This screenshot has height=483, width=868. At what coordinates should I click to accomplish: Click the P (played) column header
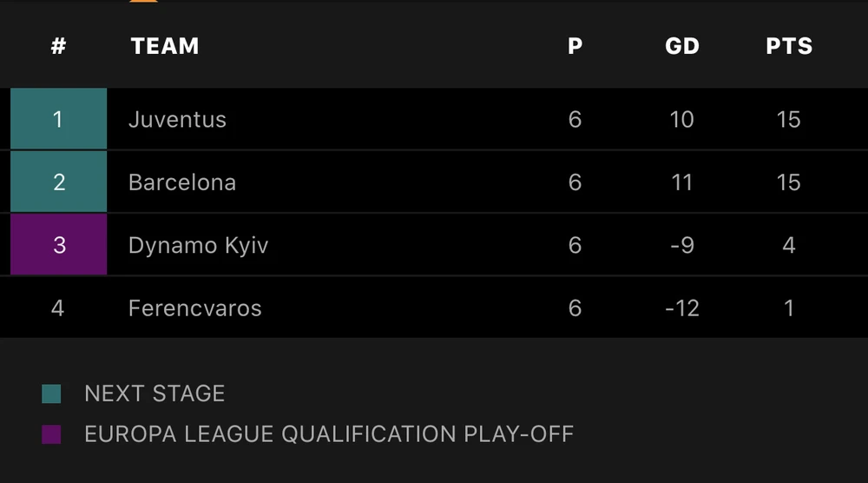(x=575, y=46)
